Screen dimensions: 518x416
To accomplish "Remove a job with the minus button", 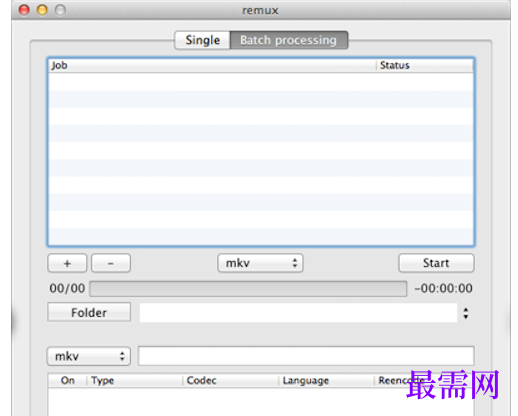I will (111, 263).
